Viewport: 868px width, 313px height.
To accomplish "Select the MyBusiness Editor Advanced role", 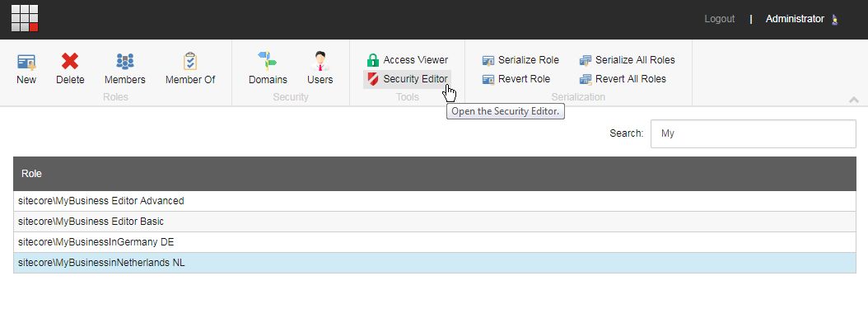I will click(x=435, y=201).
